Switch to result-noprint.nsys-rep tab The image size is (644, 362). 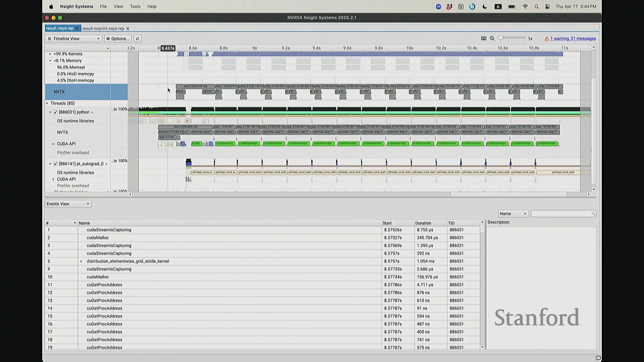[103, 29]
